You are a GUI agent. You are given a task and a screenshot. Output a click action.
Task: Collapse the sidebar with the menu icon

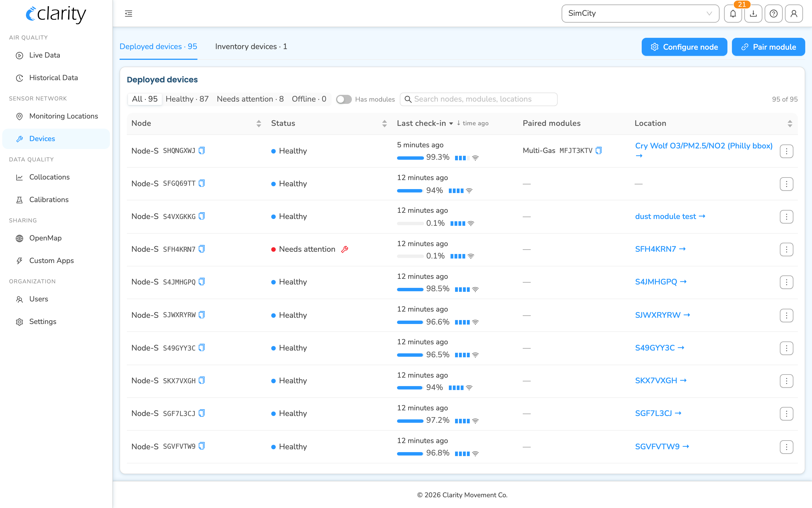click(x=129, y=14)
